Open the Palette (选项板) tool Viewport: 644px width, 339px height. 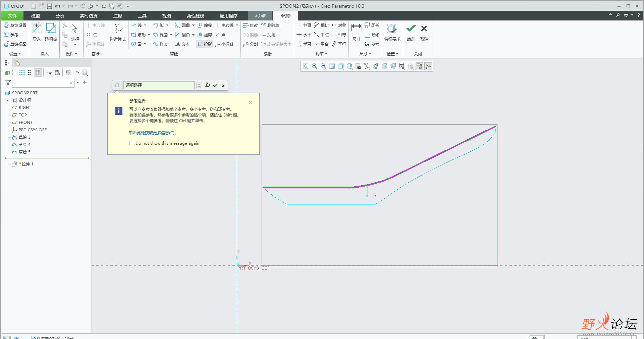pos(51,32)
